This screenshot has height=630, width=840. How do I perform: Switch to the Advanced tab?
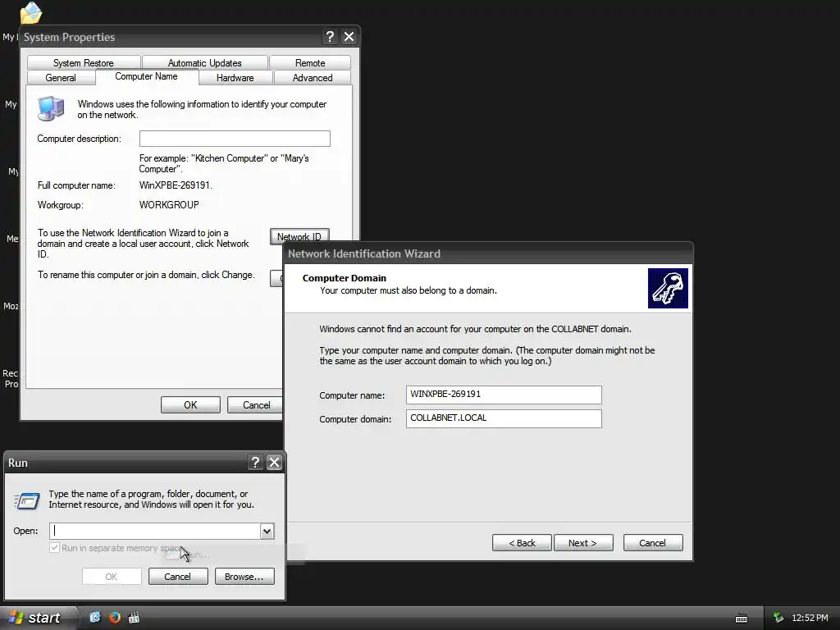(313, 78)
